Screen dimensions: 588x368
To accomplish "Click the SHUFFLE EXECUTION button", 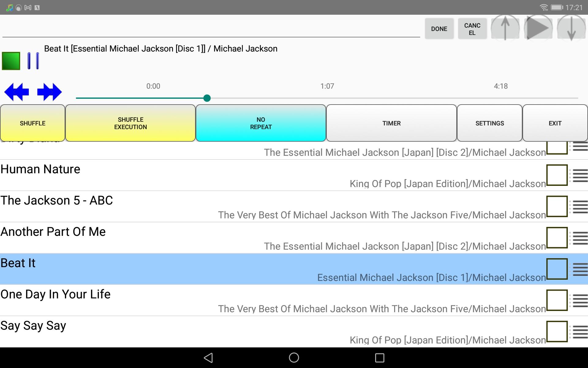I will [130, 123].
